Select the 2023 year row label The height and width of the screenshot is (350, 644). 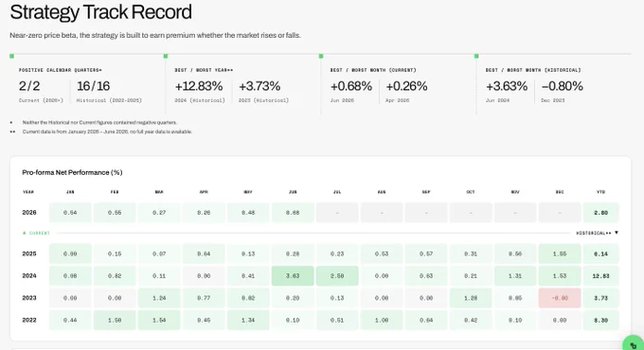tap(29, 298)
